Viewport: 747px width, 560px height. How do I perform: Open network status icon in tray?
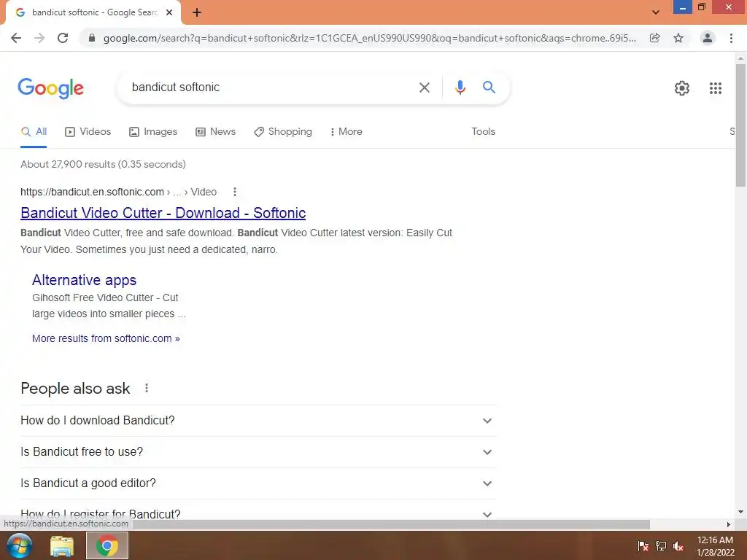coord(661,545)
